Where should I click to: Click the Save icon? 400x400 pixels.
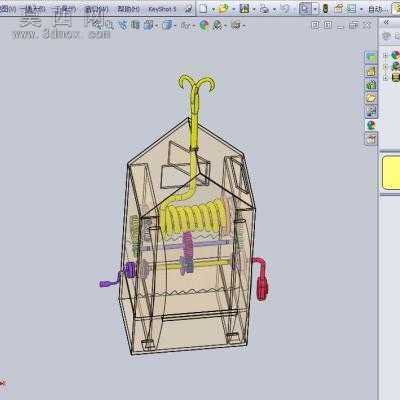point(244,9)
